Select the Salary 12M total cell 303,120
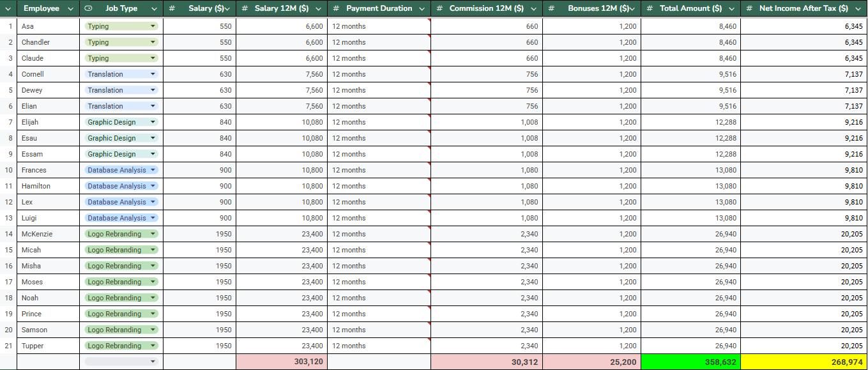868x370 pixels. [x=282, y=362]
